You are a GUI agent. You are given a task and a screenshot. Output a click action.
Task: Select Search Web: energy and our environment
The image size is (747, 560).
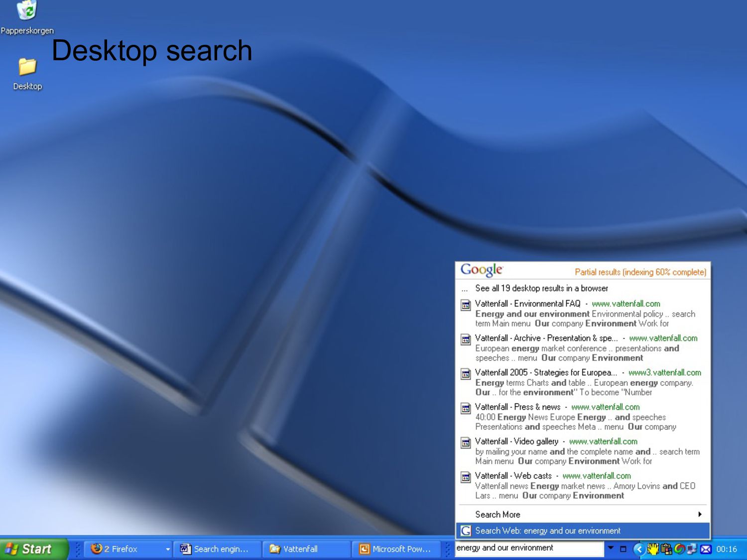point(583,531)
